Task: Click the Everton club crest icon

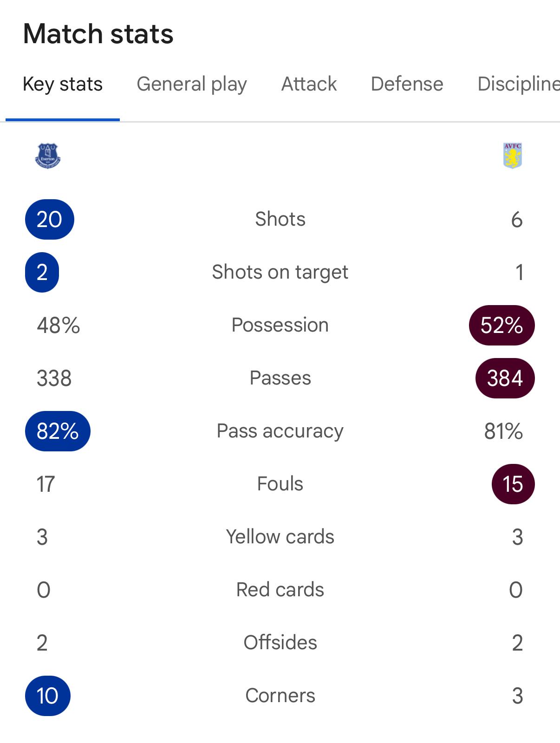Action: [x=48, y=156]
